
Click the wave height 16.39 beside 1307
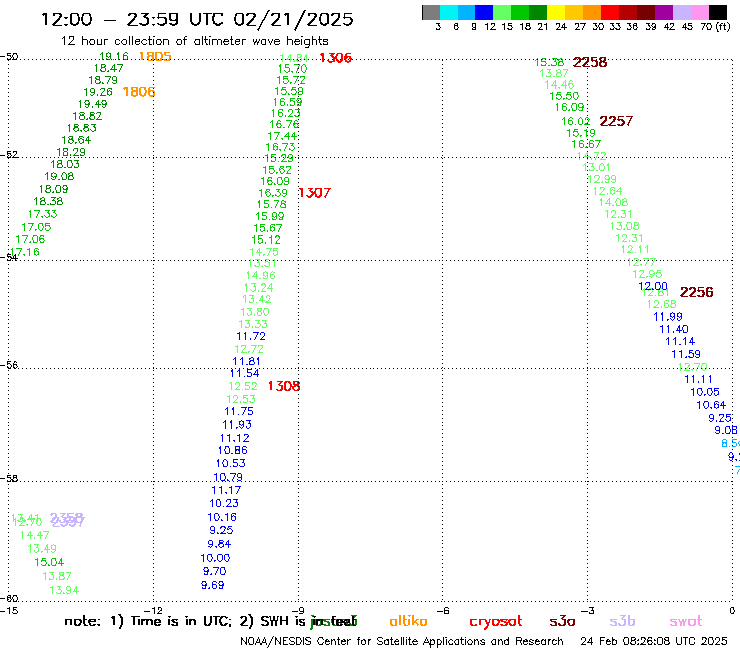[x=273, y=193]
